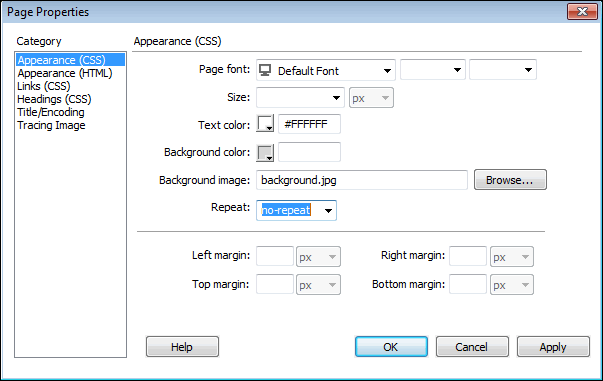603x381 pixels.
Task: Open the Links (CSS) category
Action: pyautogui.click(x=44, y=86)
